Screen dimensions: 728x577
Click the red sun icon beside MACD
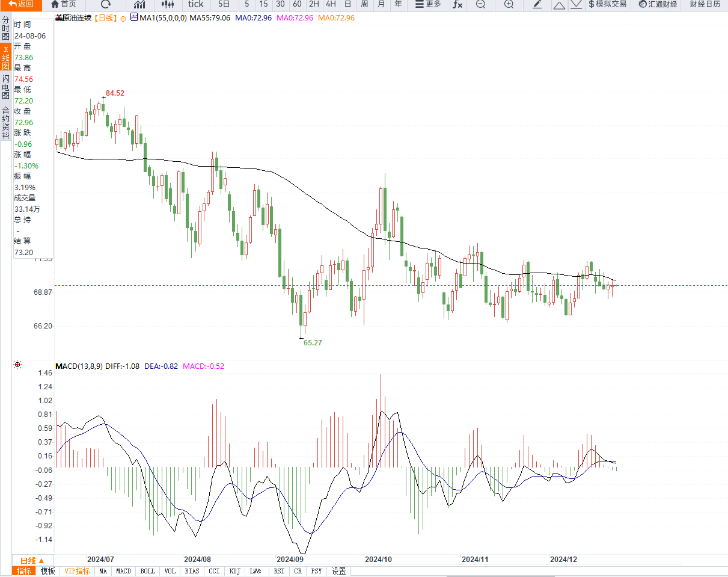pos(17,365)
